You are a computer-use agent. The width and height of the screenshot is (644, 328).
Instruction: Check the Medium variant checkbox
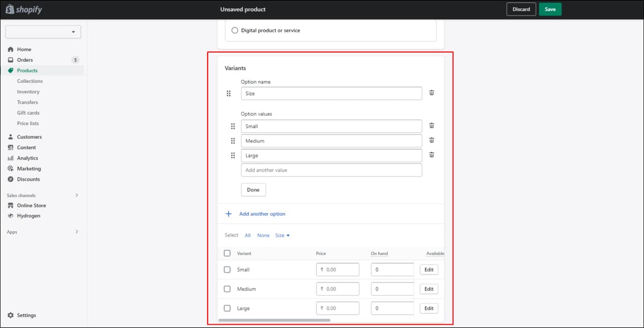pyautogui.click(x=227, y=289)
